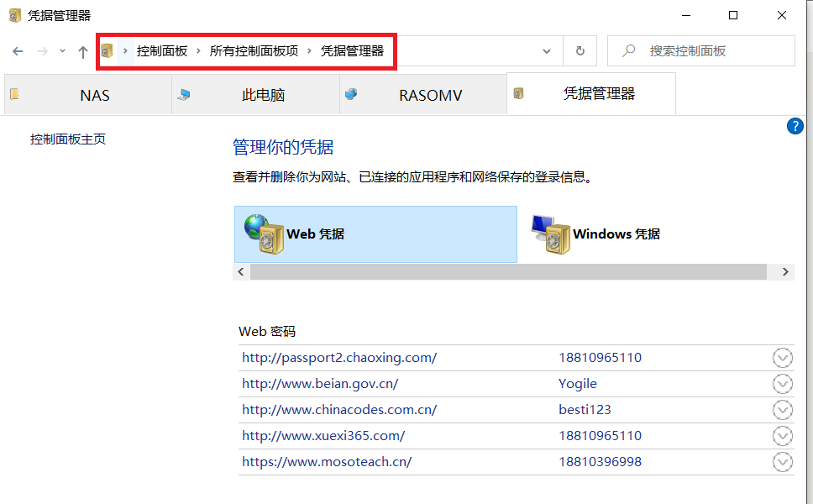
Task: Open 控制面板主页 link
Action: [x=68, y=139]
